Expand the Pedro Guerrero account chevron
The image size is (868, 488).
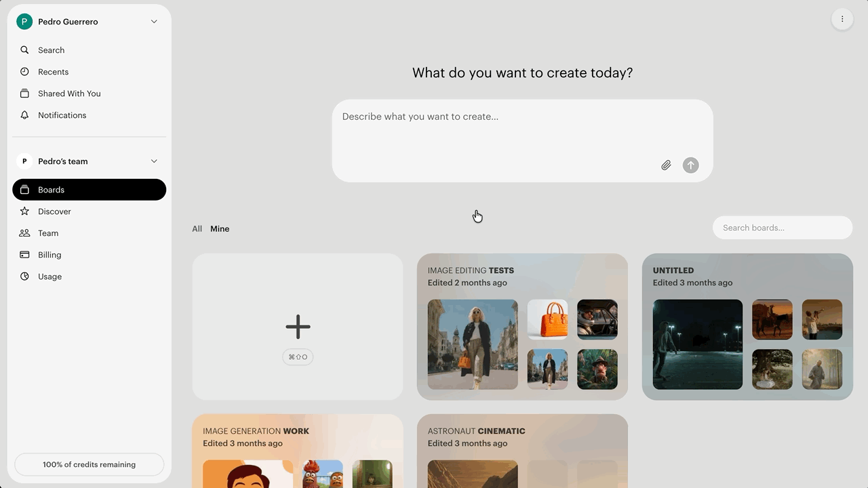coord(154,22)
